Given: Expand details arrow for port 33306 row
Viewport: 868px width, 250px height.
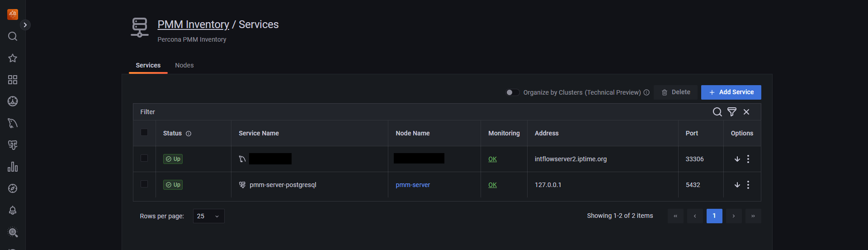Looking at the screenshot, I should coord(737,159).
